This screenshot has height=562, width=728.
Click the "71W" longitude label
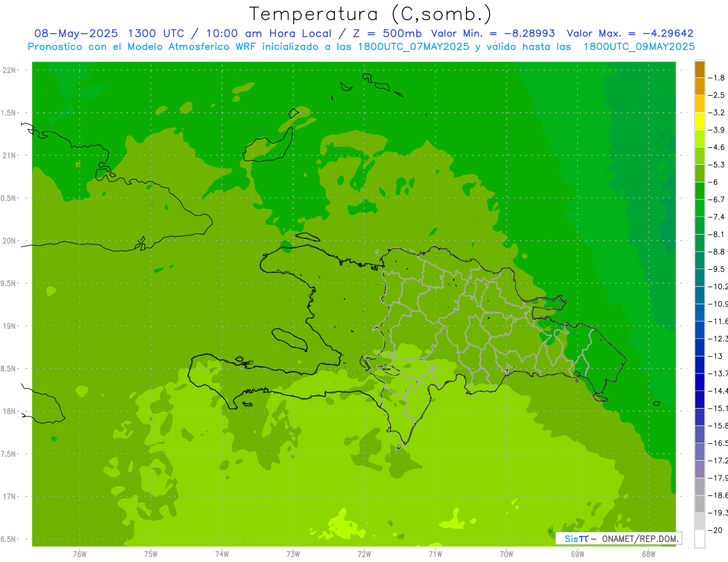[x=435, y=554]
